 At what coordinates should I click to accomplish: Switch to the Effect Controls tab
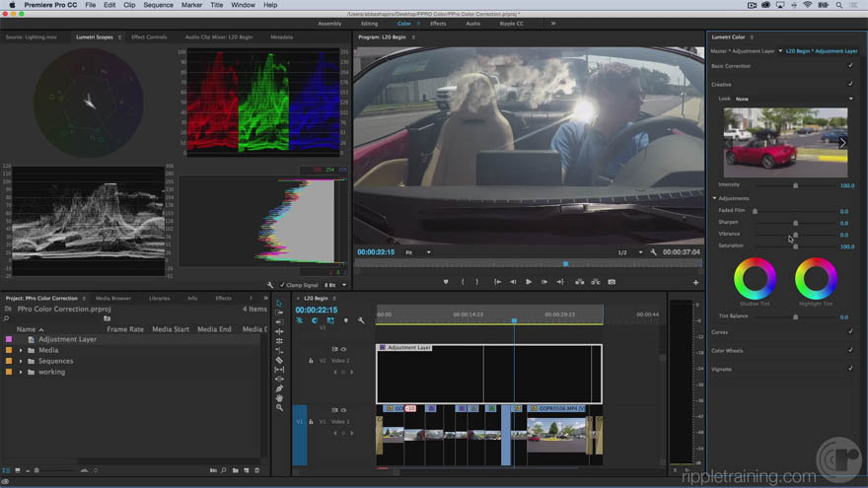pos(149,37)
